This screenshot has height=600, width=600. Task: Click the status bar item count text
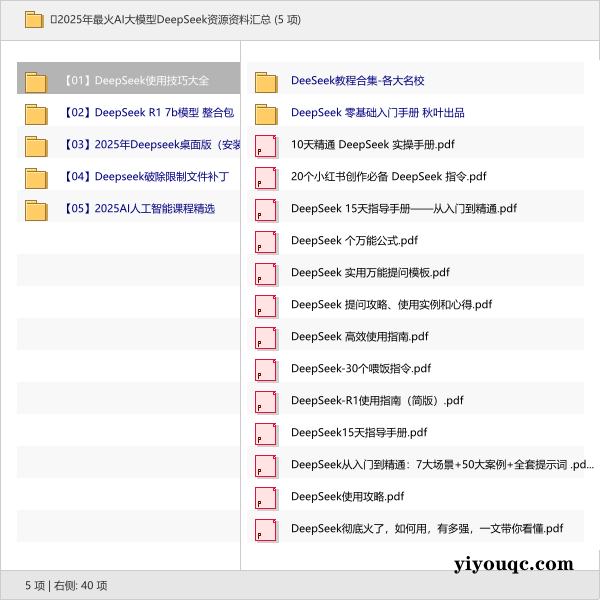coord(66,585)
